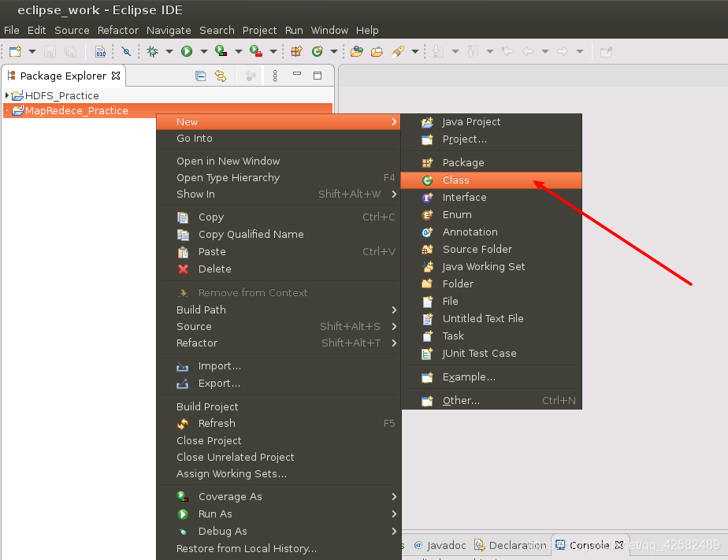Expand the HDFS_Practice project
Viewport: 728px width, 560px height.
point(6,95)
